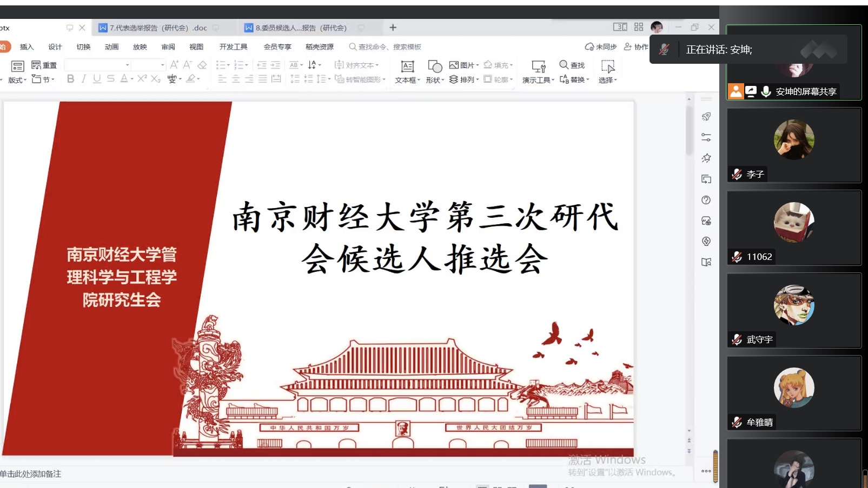
Task: Click the clear formatting eraser icon
Action: pyautogui.click(x=202, y=65)
